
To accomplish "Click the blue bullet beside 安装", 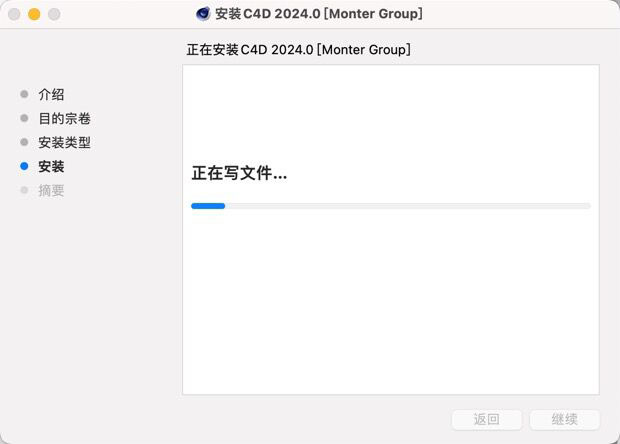I will pyautogui.click(x=24, y=166).
